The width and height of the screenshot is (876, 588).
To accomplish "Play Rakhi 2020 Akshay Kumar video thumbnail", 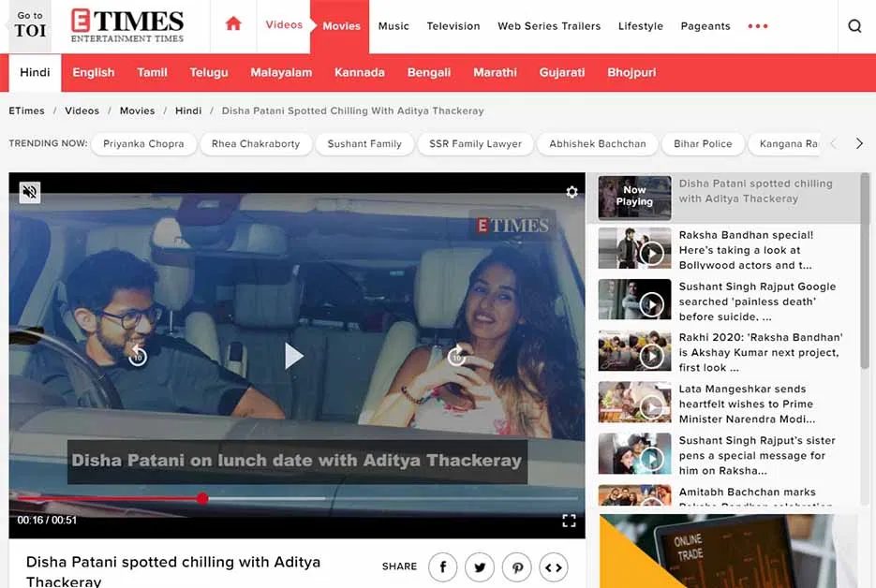I will coord(634,351).
